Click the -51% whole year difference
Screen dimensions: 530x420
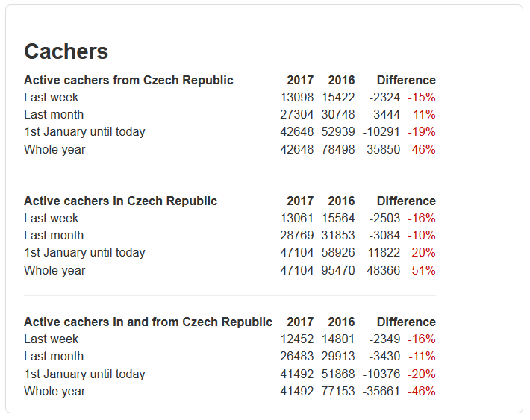coord(422,270)
